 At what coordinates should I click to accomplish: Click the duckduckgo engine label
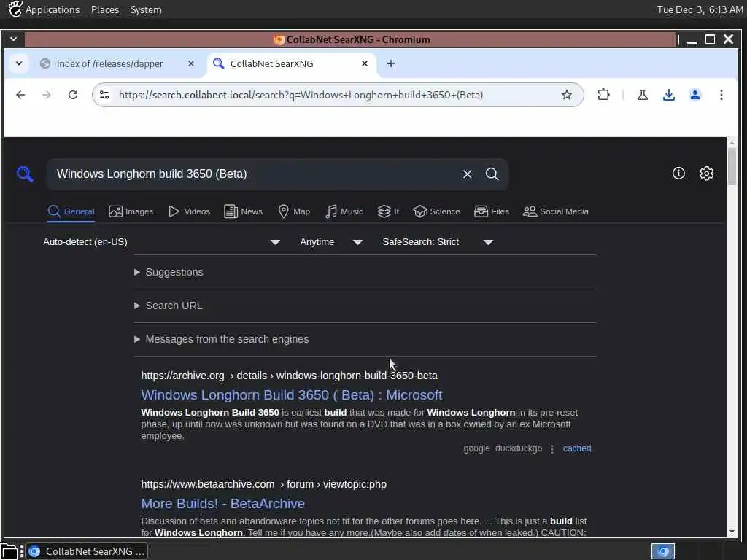coord(519,448)
